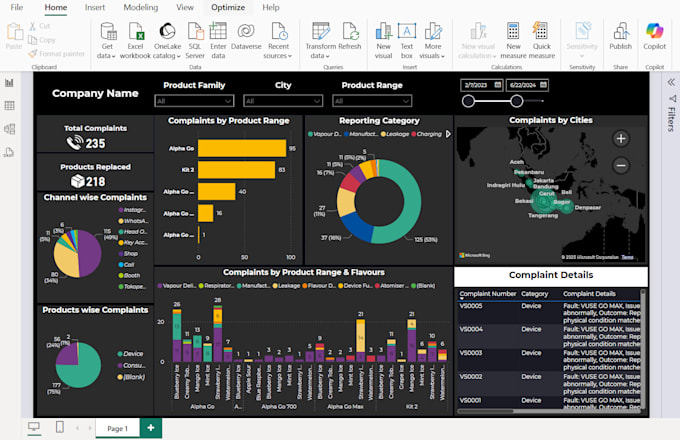The height and width of the screenshot is (440, 680).
Task: Add a new report page
Action: 151,428
